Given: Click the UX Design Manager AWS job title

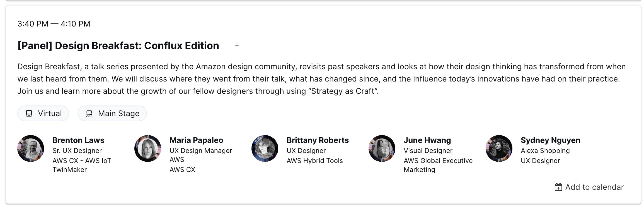Looking at the screenshot, I should click(x=201, y=155).
